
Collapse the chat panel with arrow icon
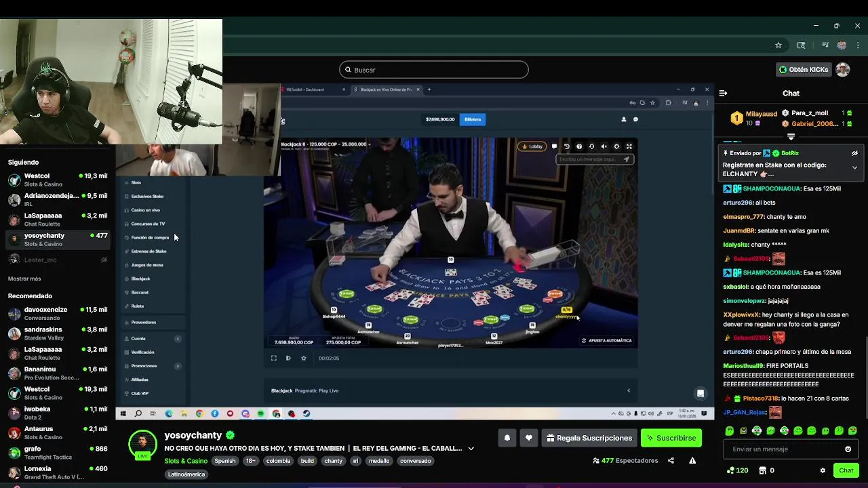click(723, 93)
